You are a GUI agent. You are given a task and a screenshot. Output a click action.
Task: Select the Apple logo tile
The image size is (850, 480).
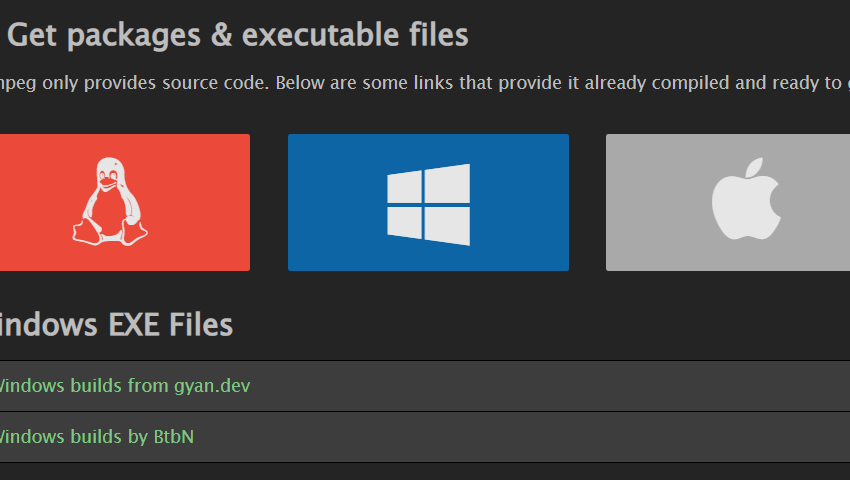pyautogui.click(x=728, y=202)
